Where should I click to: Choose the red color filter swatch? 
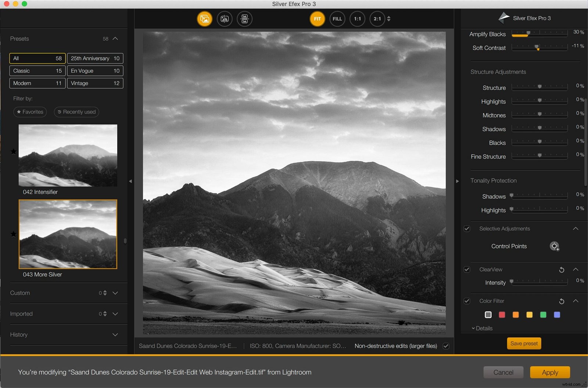(x=502, y=315)
